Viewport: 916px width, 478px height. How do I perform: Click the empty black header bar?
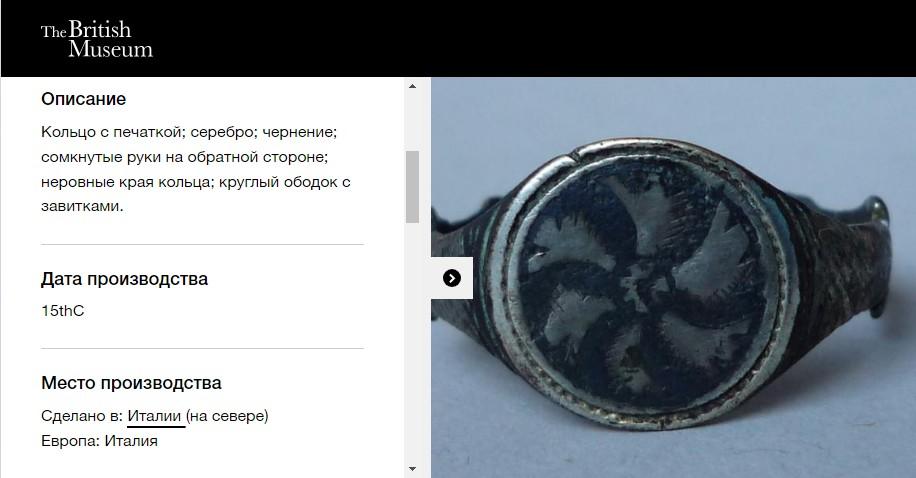[526, 39]
